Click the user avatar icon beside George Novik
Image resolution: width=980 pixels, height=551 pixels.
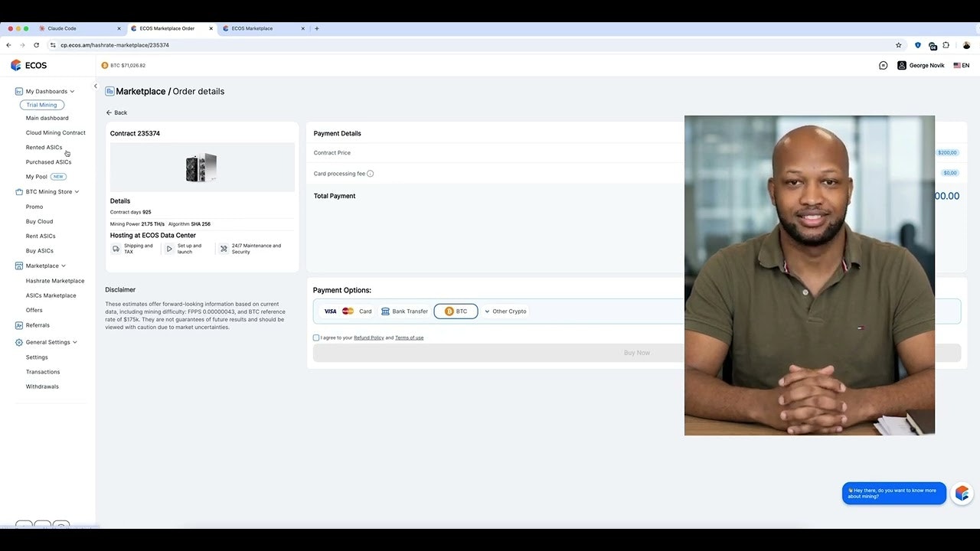[902, 65]
